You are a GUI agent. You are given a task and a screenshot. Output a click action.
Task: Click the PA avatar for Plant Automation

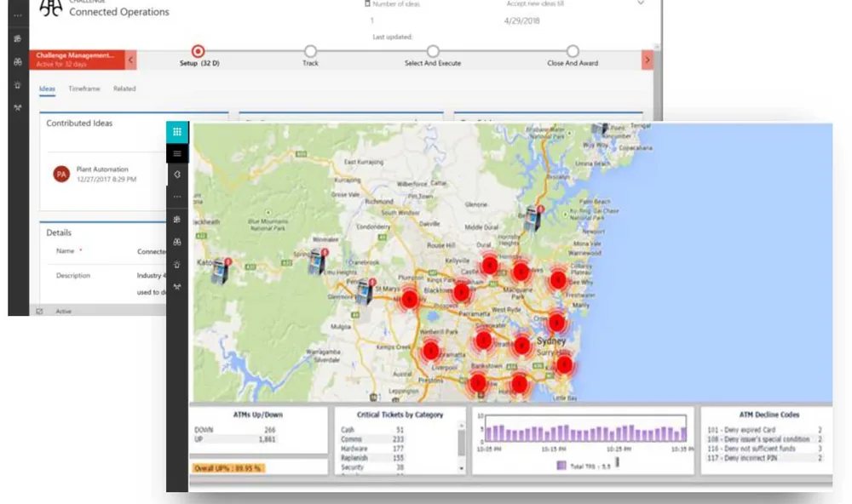point(61,175)
